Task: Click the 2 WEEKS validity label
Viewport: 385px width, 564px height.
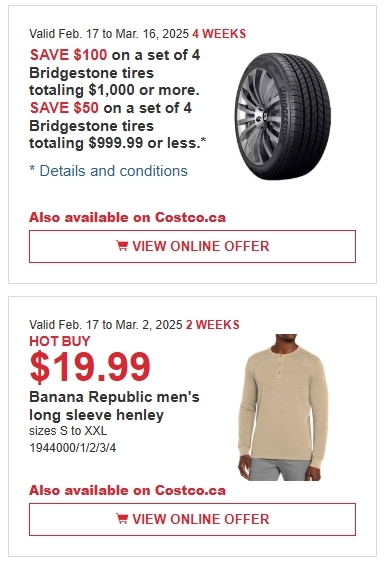Action: click(x=213, y=325)
